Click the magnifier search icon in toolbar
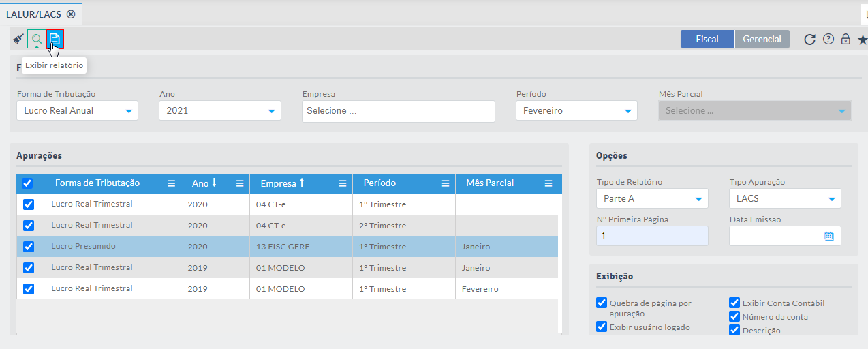The height and width of the screenshot is (349, 868). point(37,39)
